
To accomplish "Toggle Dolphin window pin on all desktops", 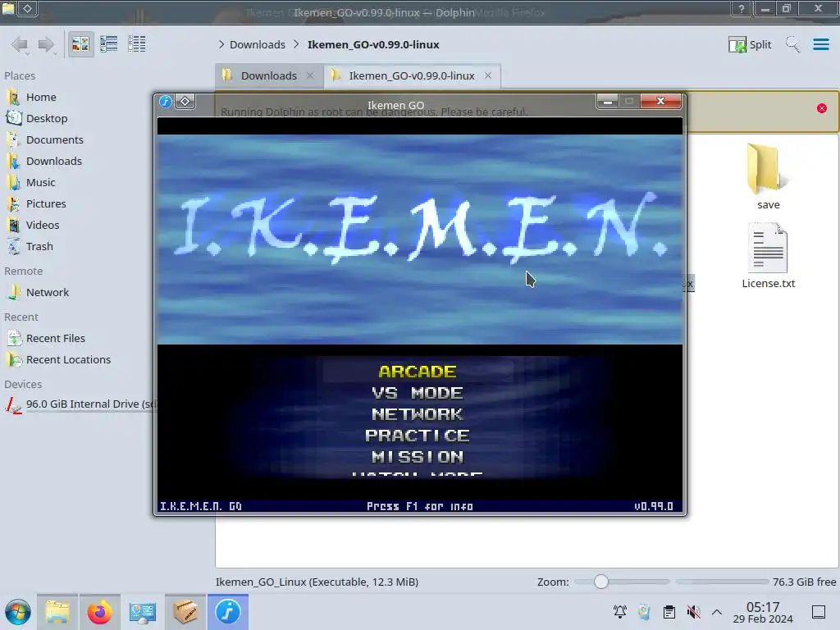I will (x=28, y=8).
